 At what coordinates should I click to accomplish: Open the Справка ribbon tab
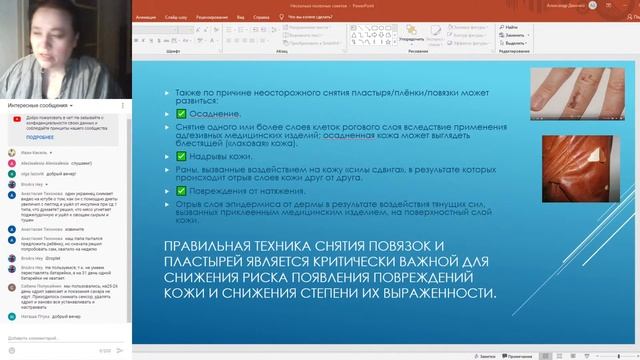(261, 17)
